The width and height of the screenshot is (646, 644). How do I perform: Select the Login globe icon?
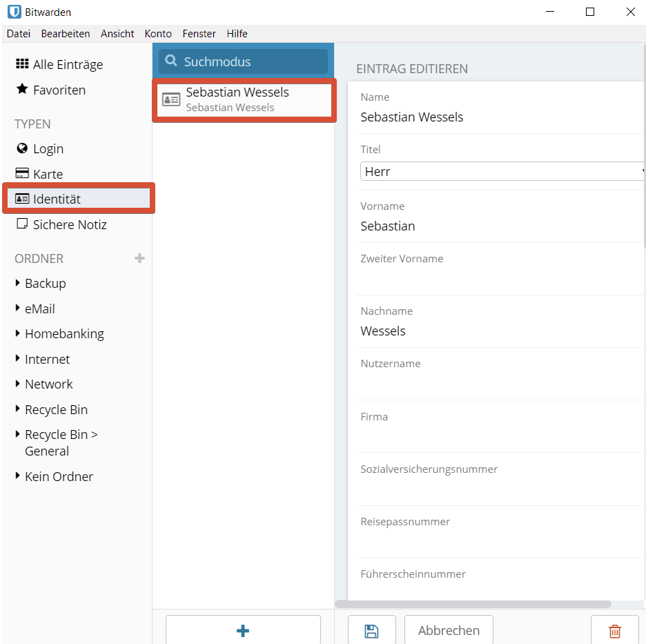(x=22, y=148)
